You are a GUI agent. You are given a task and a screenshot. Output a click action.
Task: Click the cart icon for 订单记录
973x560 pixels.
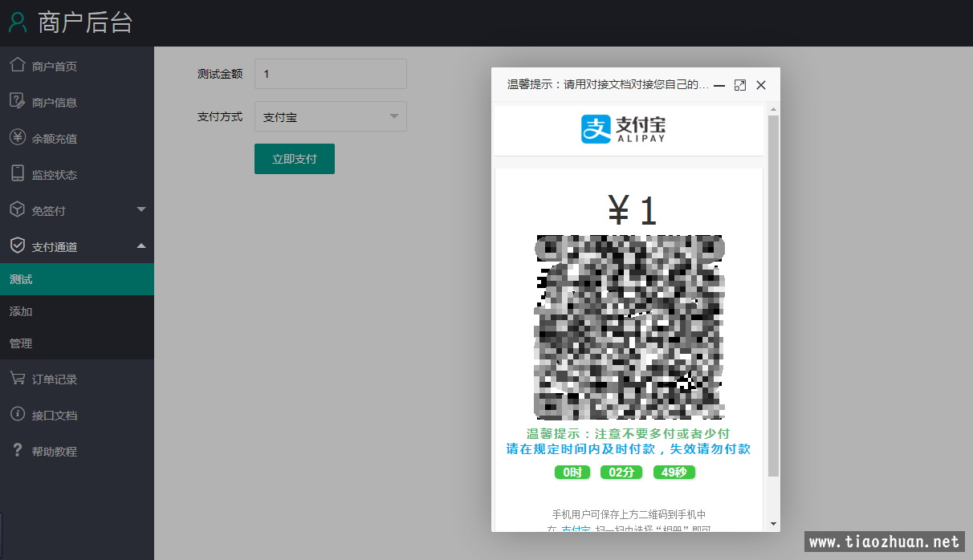click(x=17, y=378)
